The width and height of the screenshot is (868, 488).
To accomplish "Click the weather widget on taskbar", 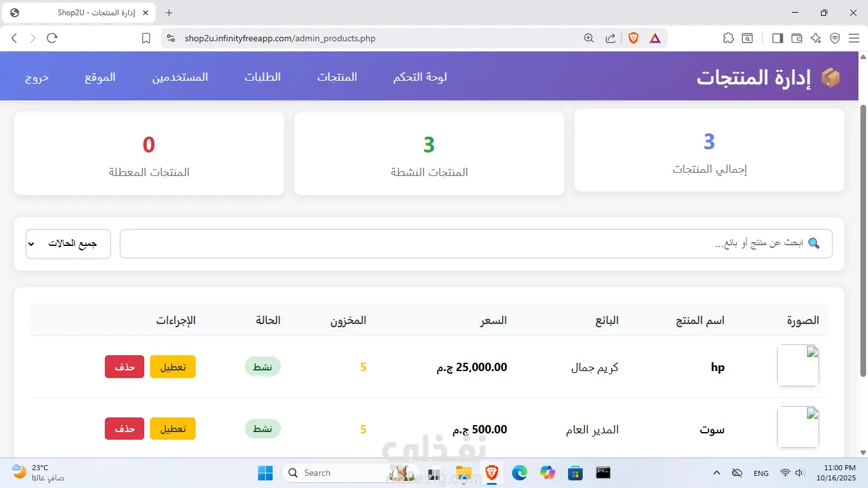I will pos(38,473).
